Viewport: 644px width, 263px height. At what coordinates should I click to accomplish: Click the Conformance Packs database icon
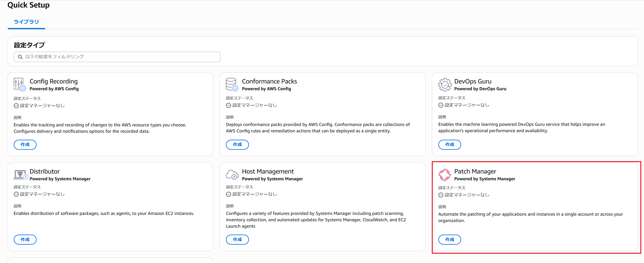232,84
